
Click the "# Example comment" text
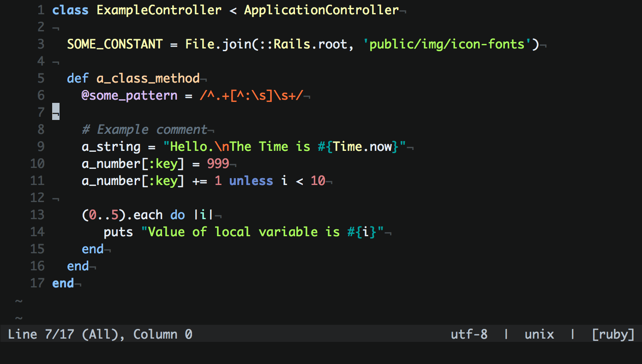144,130
